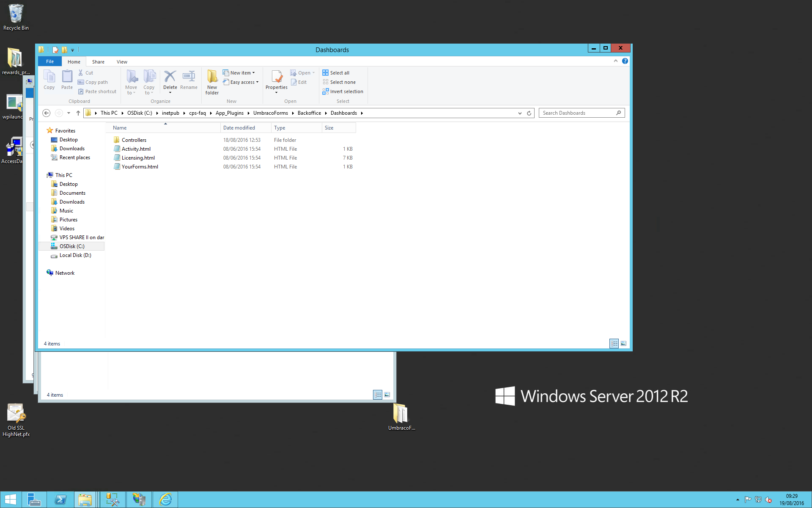This screenshot has height=508, width=812.
Task: Open the File tab
Action: (x=50, y=61)
